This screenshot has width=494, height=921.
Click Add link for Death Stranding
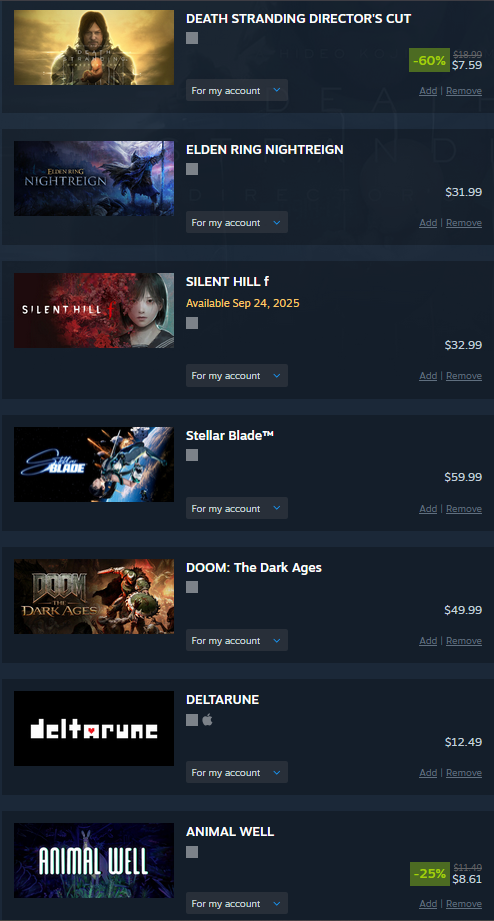pyautogui.click(x=428, y=90)
